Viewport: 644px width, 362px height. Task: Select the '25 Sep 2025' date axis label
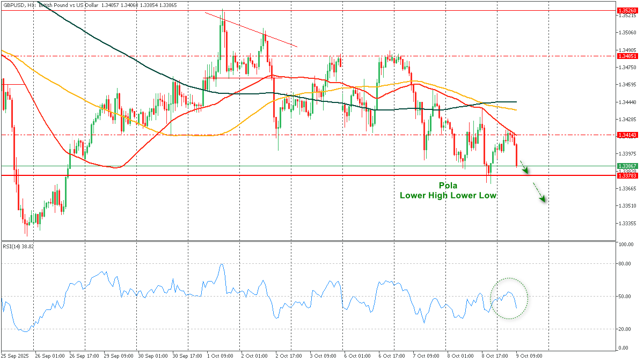coord(15,355)
